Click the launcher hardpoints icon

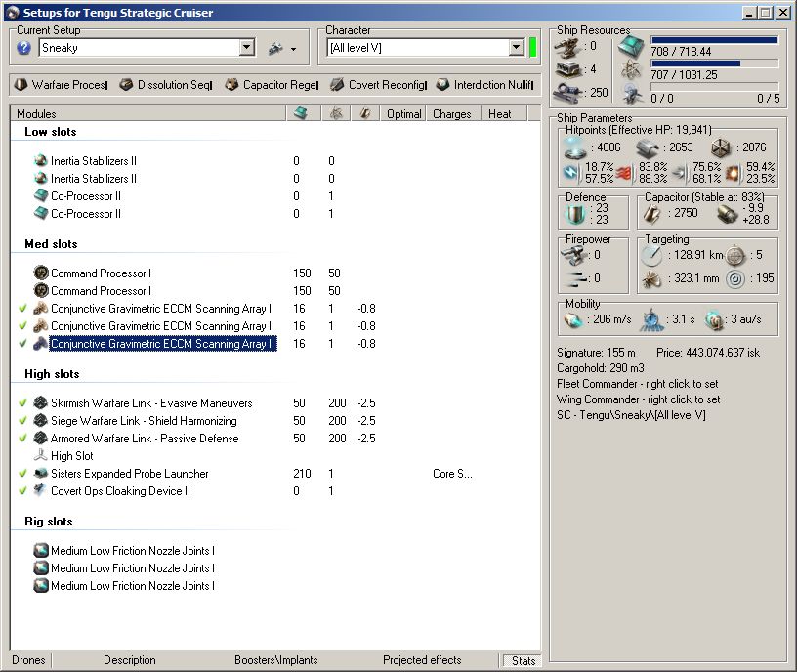(x=568, y=70)
